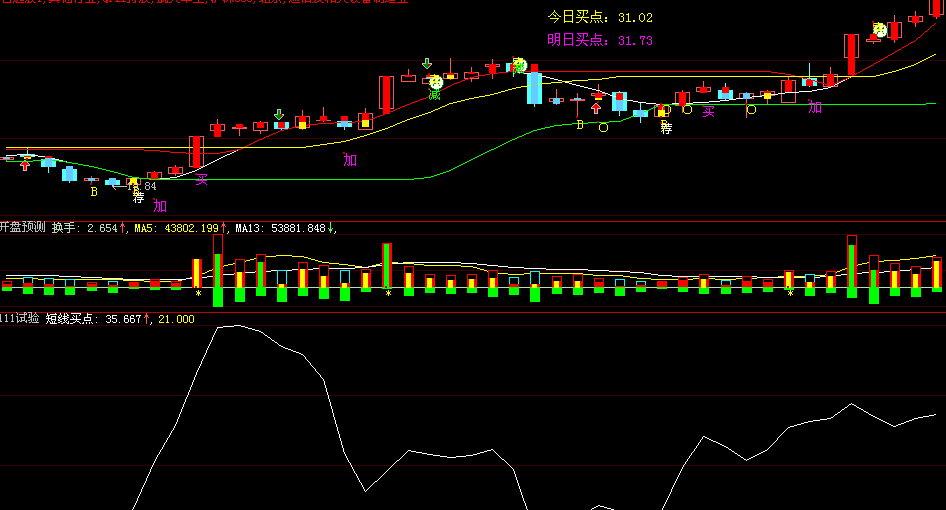
Task: Select the smiley icon at top right corner
Action: tap(880, 30)
